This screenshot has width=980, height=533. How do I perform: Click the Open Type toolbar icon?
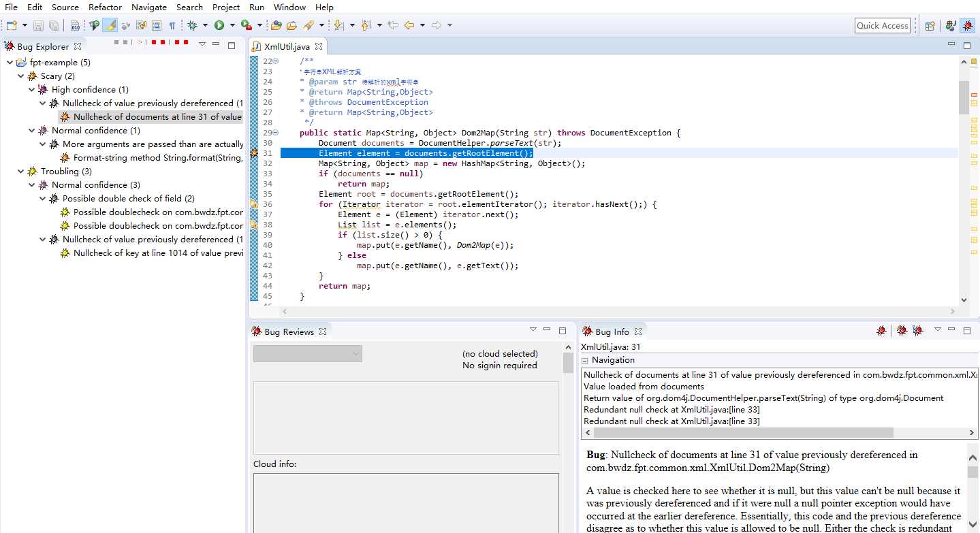coord(276,25)
